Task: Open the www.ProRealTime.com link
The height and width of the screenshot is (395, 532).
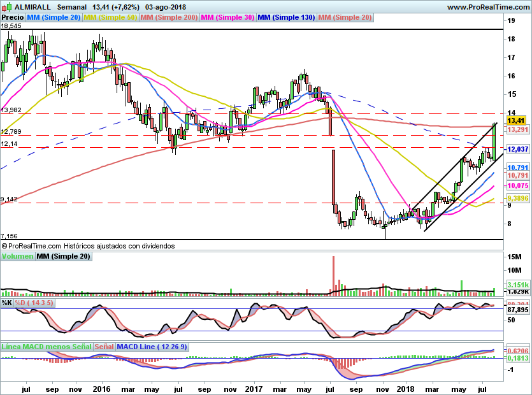Action: [x=488, y=7]
